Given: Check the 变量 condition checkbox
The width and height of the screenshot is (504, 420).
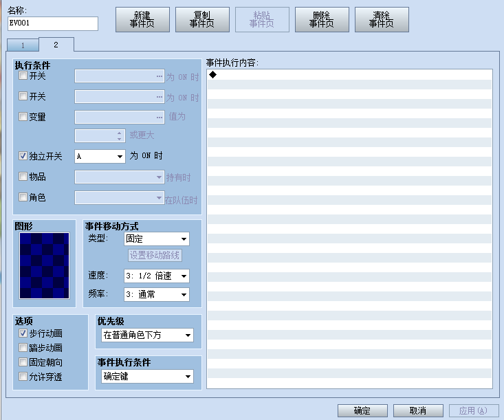Looking at the screenshot, I should [23, 116].
